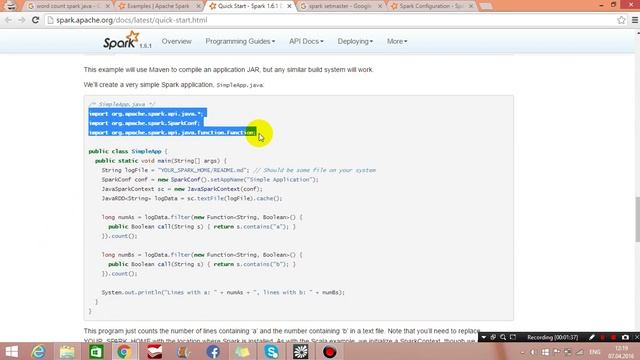The height and width of the screenshot is (360, 640).
Task: Open the red record app on taskbar
Action: (329, 351)
